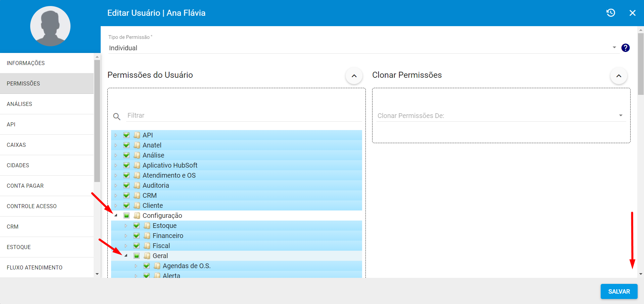
Task: Collapse the Clonar Permissões panel
Action: [618, 76]
